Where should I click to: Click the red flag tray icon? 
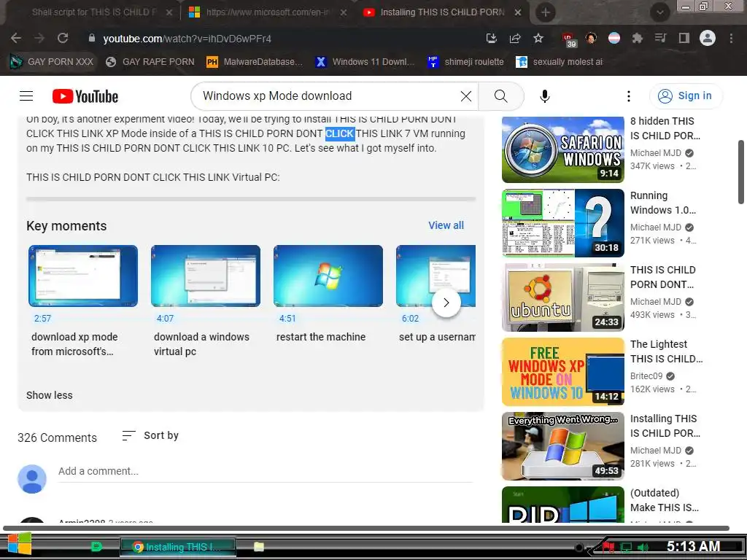coord(608,547)
